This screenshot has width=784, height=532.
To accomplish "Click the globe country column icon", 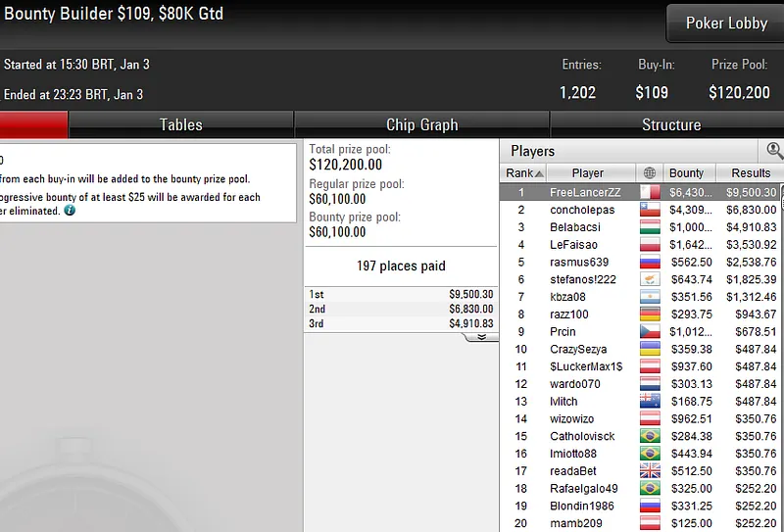I will pyautogui.click(x=650, y=173).
